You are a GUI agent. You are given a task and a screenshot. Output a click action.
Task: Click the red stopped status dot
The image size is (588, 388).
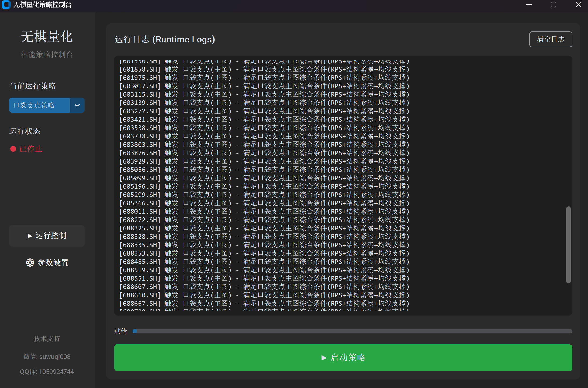pos(13,149)
